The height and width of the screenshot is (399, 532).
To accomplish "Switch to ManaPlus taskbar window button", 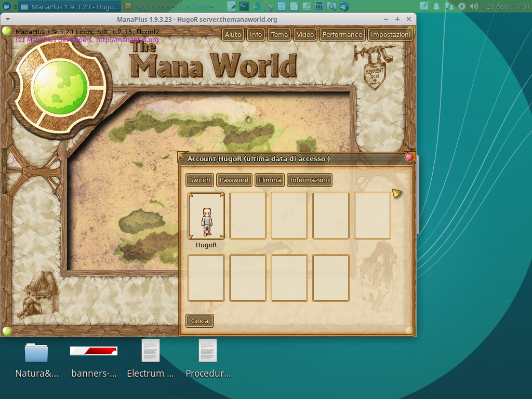I will (x=70, y=6).
